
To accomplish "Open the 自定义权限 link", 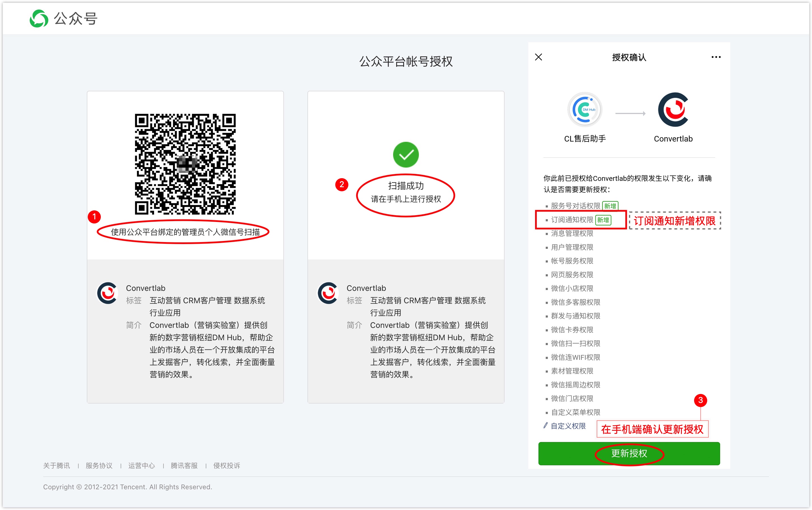I will point(568,426).
